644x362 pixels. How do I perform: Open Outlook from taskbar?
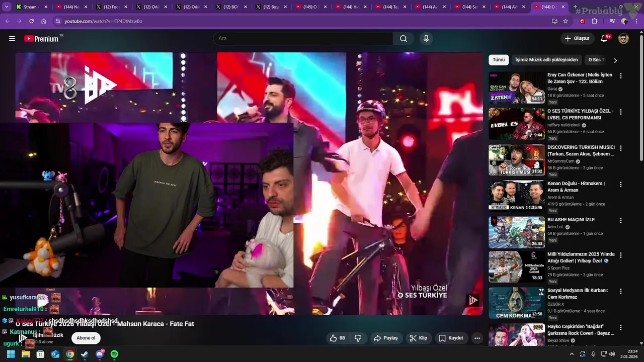click(x=55, y=354)
